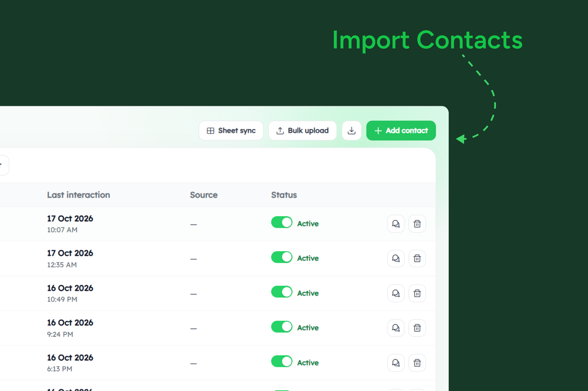588x391 pixels.
Task: Toggle Active status for 16 Oct 6:13 PM row
Action: [x=282, y=361]
